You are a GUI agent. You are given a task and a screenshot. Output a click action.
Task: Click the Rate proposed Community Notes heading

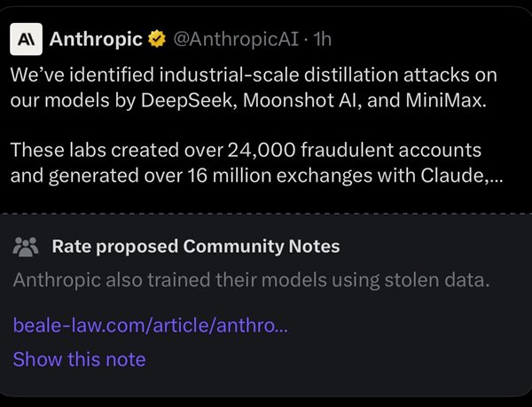[196, 247]
